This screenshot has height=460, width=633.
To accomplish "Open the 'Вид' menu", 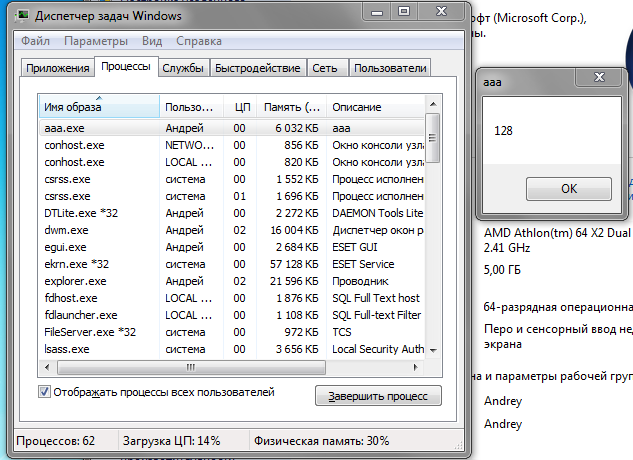I will click(152, 41).
